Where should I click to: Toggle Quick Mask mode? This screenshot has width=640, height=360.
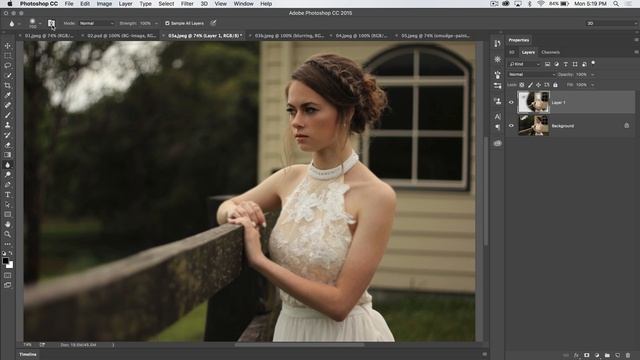click(7, 276)
